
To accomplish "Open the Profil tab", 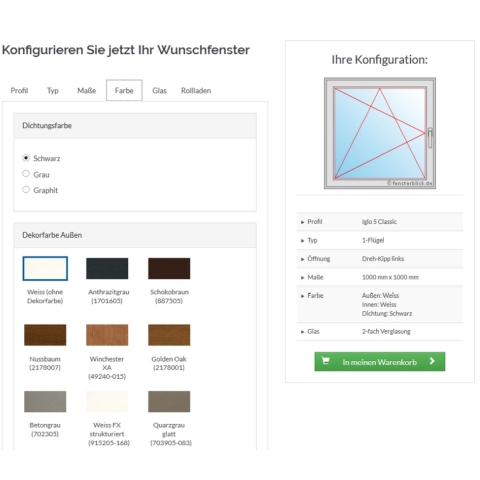I will click(19, 91).
